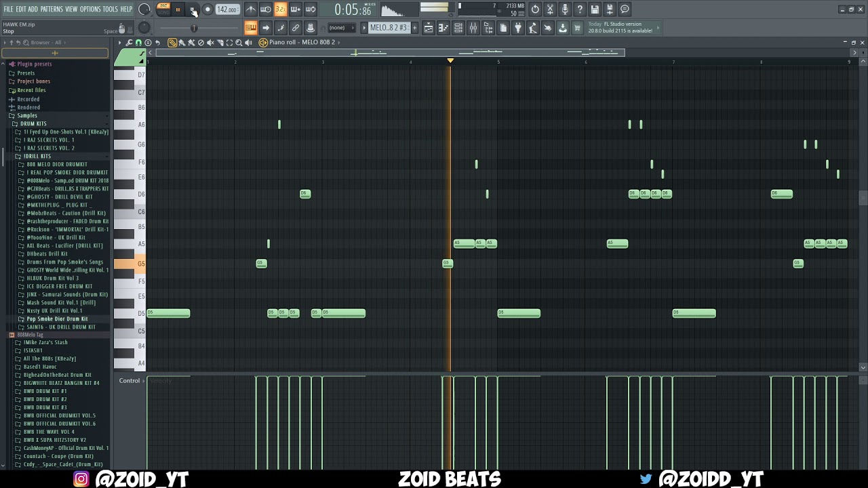868x488 pixels.
Task: Toggle Loop recording
Action: tap(311, 9)
